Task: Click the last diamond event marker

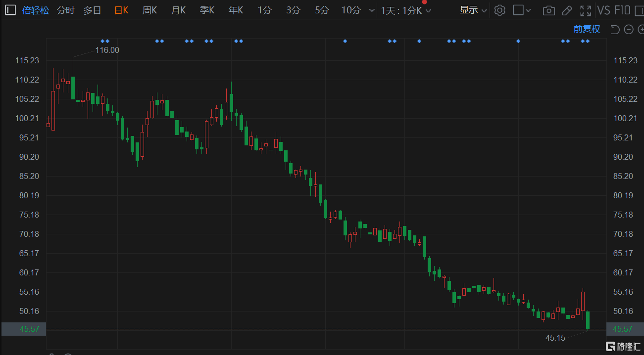Action: pos(588,41)
